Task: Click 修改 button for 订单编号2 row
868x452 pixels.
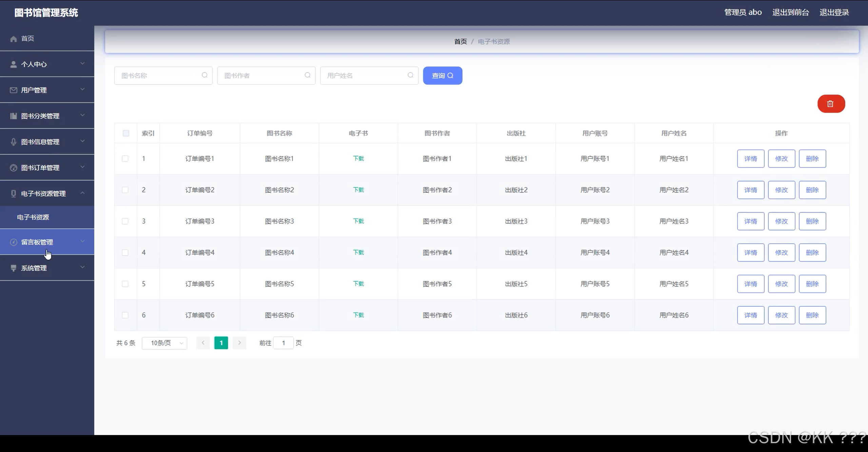Action: pos(781,190)
